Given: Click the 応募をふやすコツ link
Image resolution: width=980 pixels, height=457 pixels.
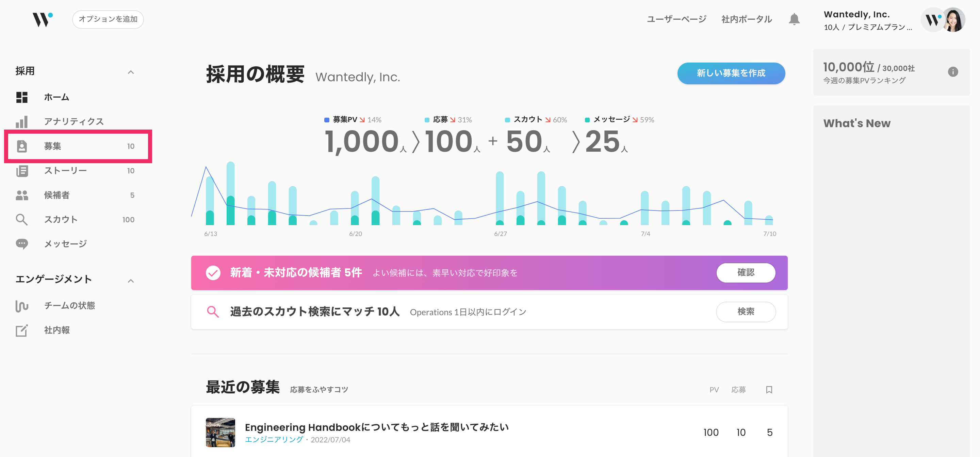Looking at the screenshot, I should click(319, 389).
